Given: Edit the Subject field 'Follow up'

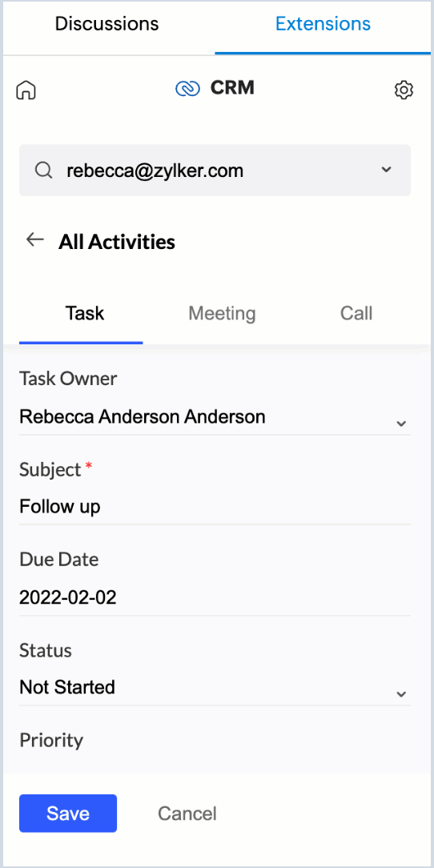Looking at the screenshot, I should (x=215, y=506).
